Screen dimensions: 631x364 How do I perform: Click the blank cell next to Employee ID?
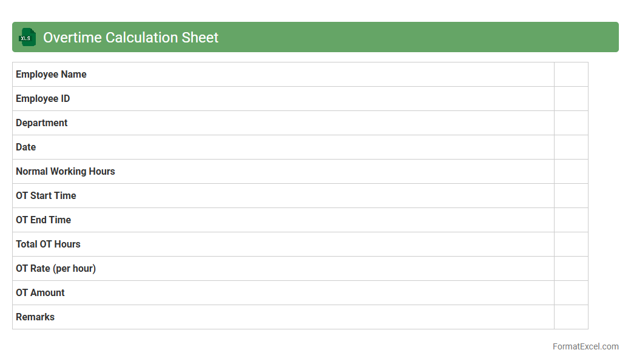click(571, 99)
